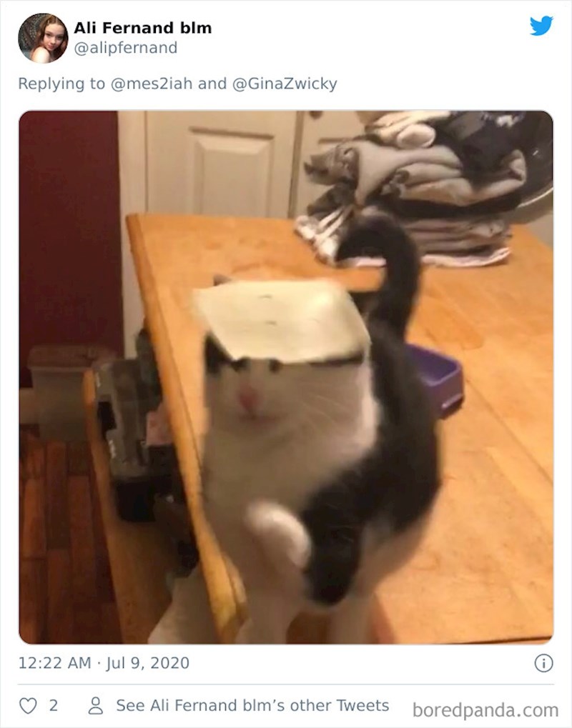
Task: Click See Ali Fernand blm's other Tweets
Action: point(252,705)
